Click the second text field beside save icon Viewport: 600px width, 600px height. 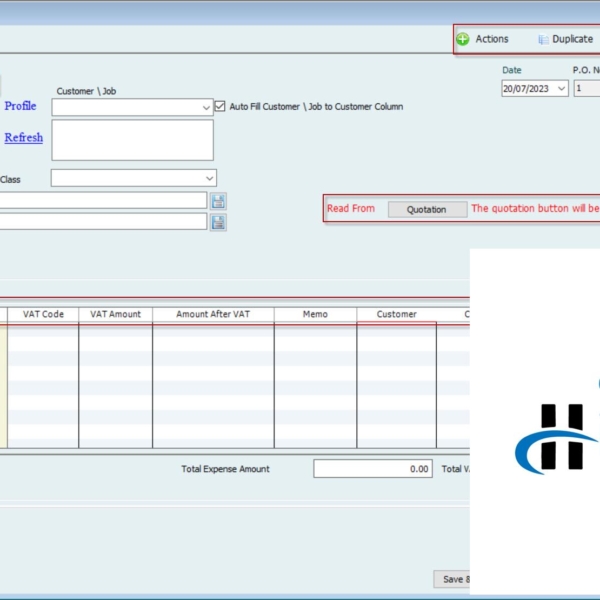(x=103, y=222)
